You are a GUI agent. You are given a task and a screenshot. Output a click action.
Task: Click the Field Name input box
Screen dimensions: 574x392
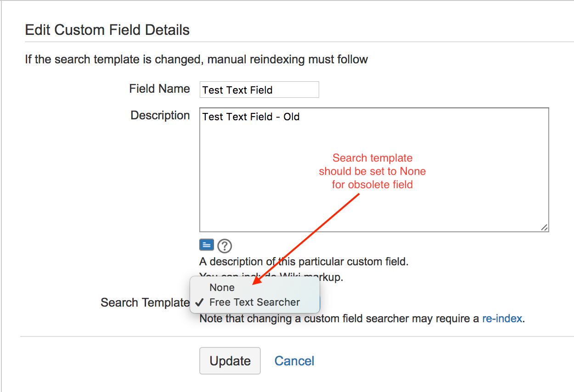[259, 90]
